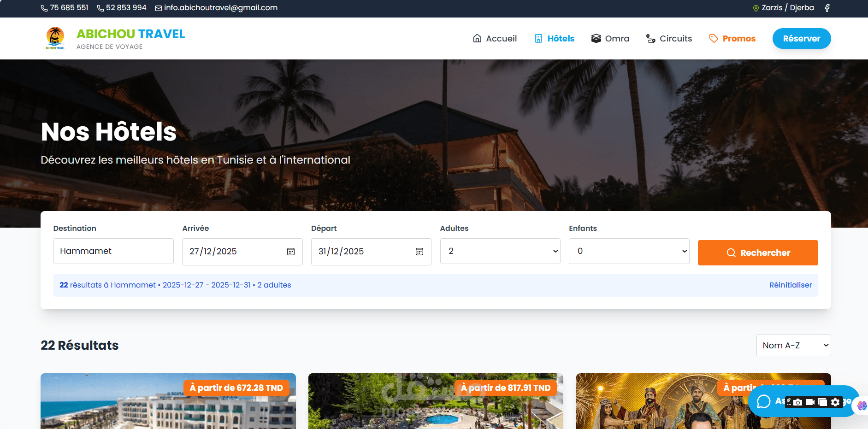This screenshot has height=429, width=868.
Task: Click the Omra icon in navigation
Action: 596,38
